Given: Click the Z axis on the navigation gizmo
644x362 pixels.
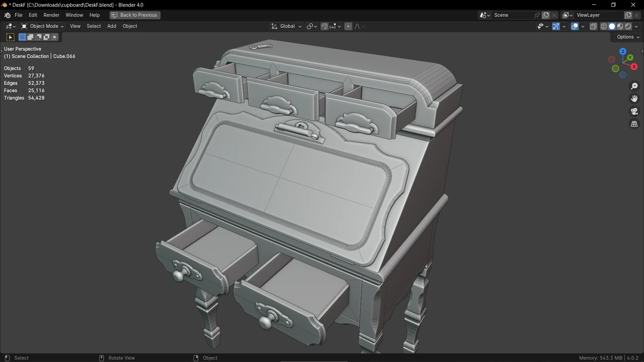Looking at the screenshot, I should point(623,51).
